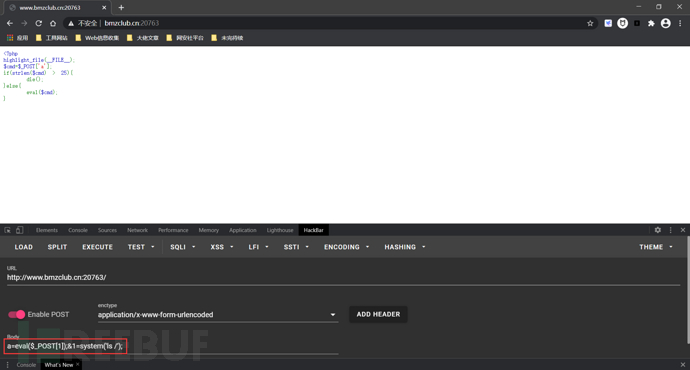
Task: Close the What's New drawer tab
Action: click(77, 364)
